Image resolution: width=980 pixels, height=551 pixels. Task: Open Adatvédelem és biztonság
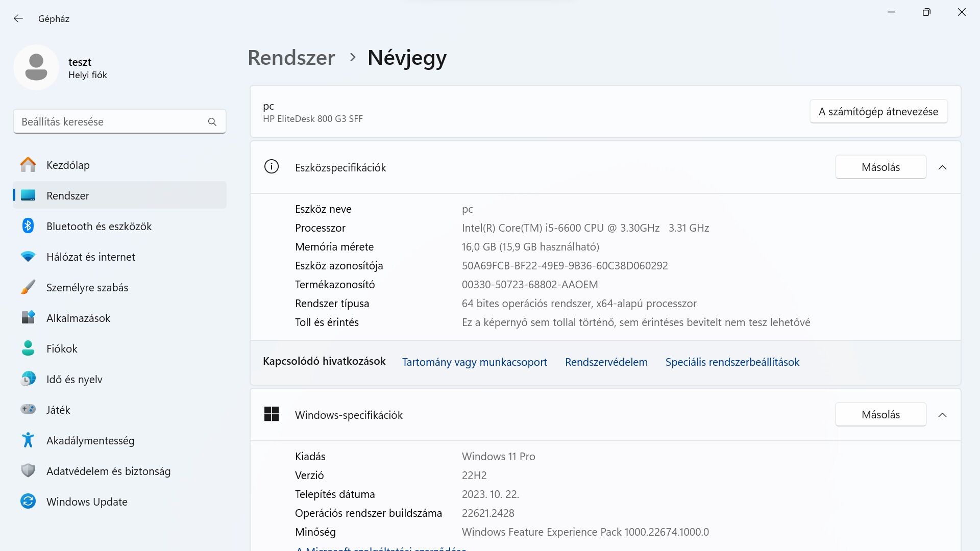119,471
